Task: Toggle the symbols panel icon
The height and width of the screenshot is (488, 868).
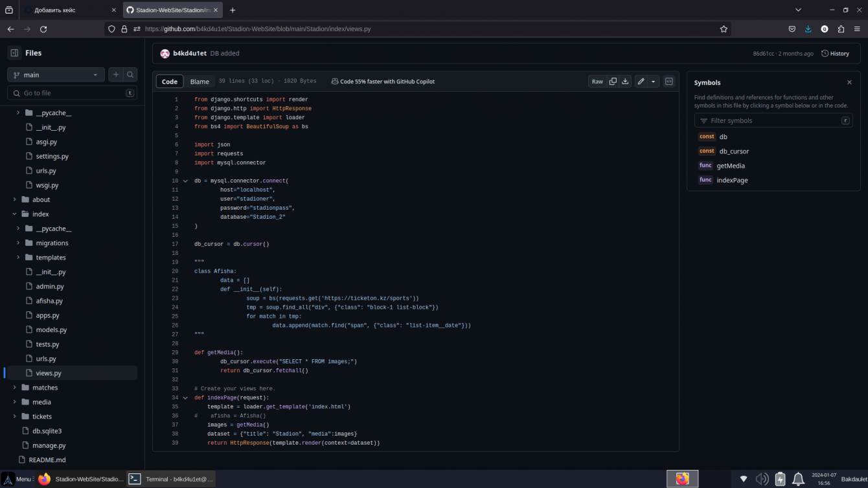Action: (x=669, y=82)
